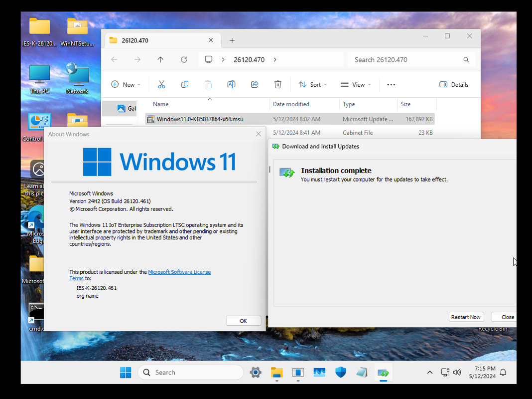The height and width of the screenshot is (399, 532).
Task: Click the Restart Now button
Action: pyautogui.click(x=466, y=317)
